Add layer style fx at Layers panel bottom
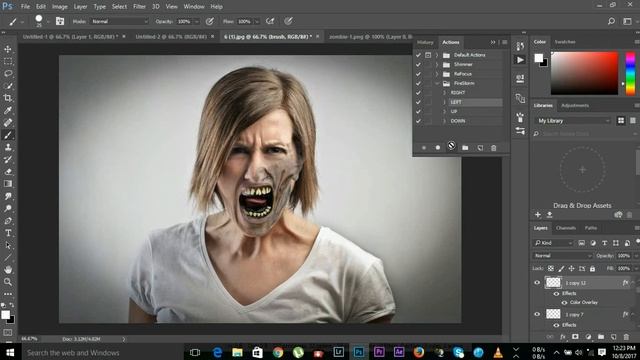 (x=562, y=337)
